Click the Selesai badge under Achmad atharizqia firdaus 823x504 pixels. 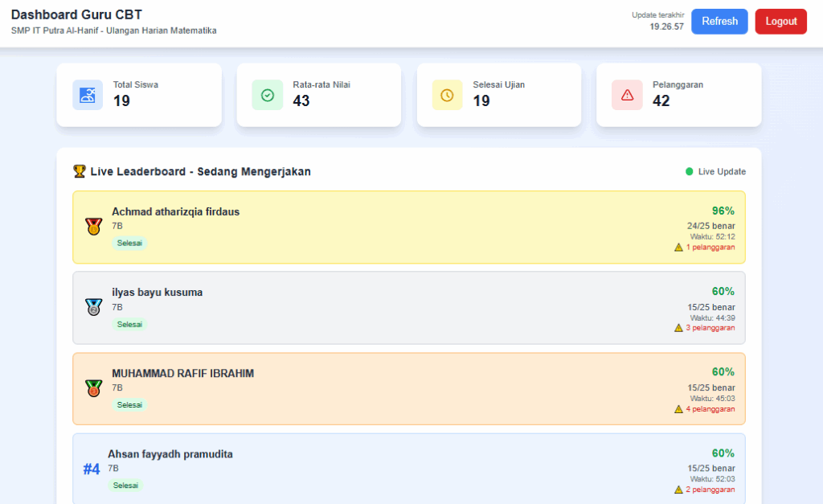[x=129, y=244]
